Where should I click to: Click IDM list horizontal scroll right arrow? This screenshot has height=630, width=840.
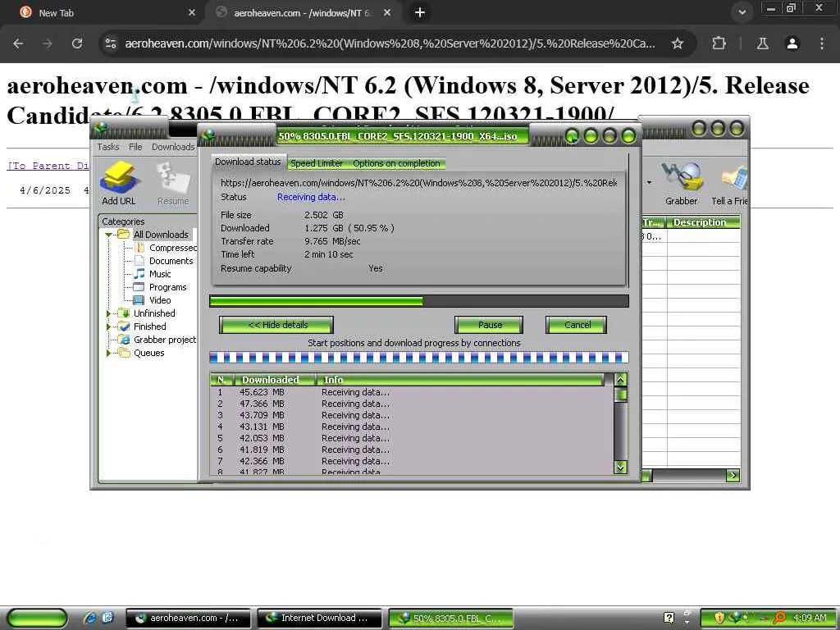(733, 475)
